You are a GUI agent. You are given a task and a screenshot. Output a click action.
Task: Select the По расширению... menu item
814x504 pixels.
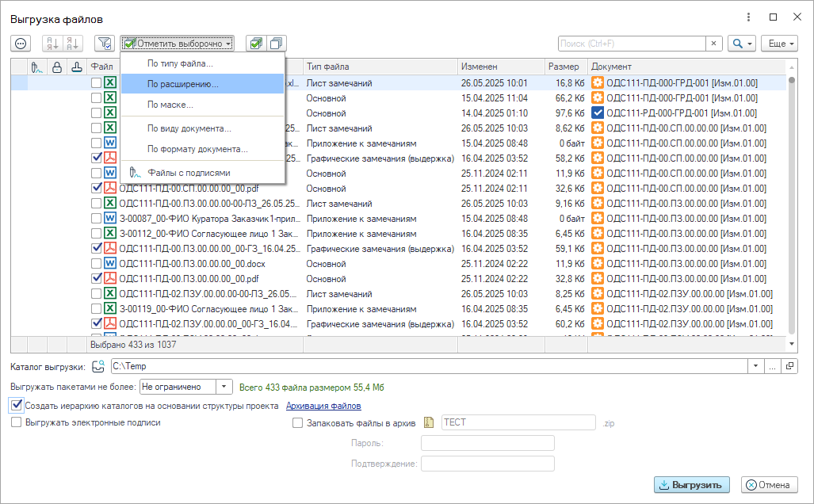tap(183, 83)
